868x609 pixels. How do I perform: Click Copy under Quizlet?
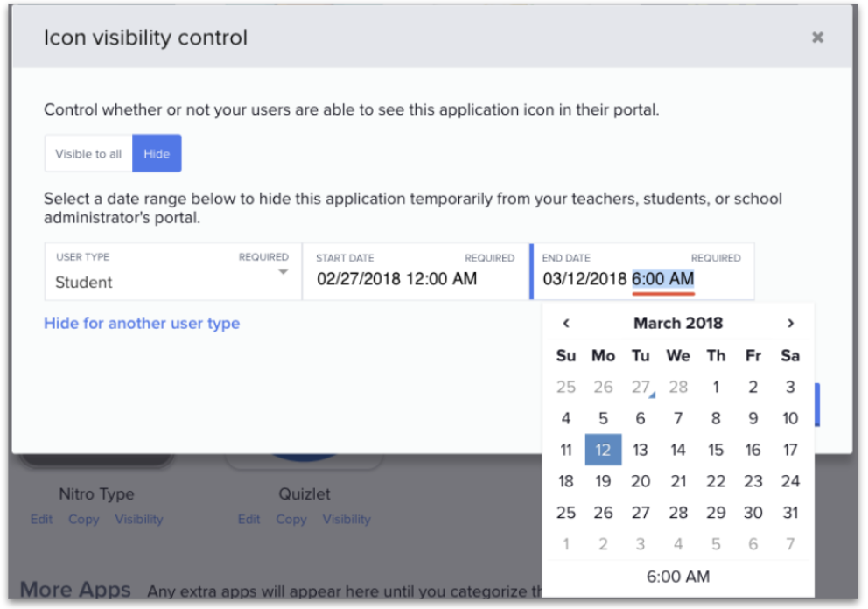click(290, 520)
